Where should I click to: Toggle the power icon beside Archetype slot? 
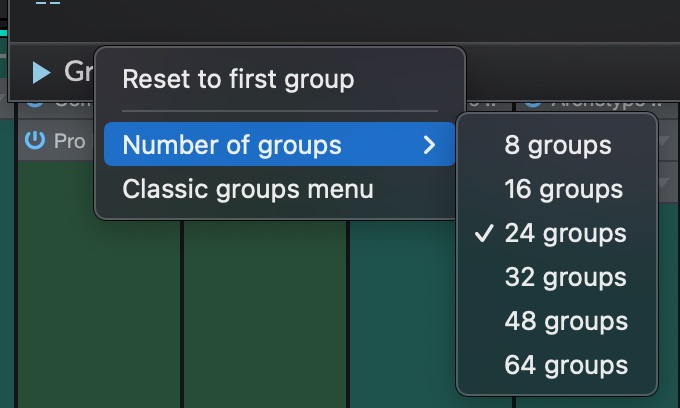533,101
